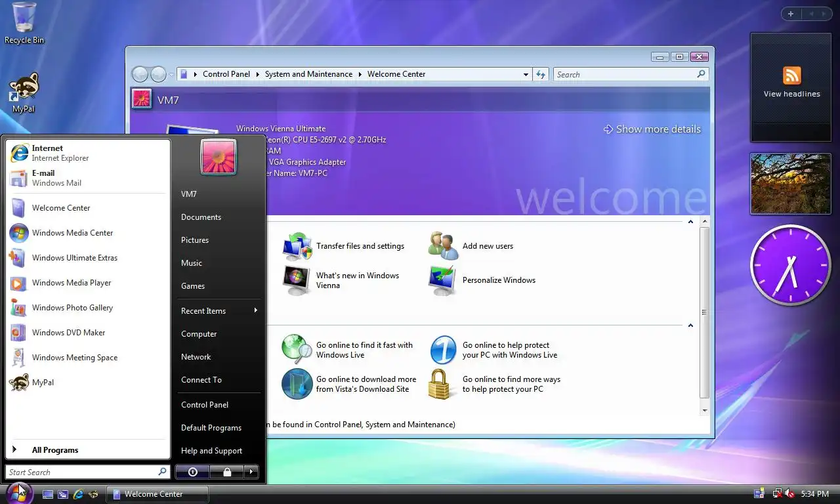Start Windows Media Player
Image resolution: width=840 pixels, height=504 pixels.
tap(88, 283)
